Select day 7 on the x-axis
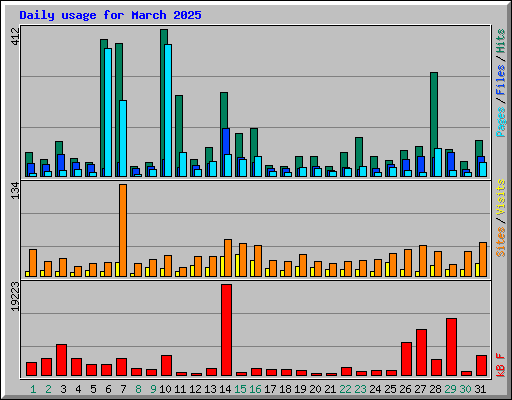Screen dimensions: 512x400 point(123,389)
